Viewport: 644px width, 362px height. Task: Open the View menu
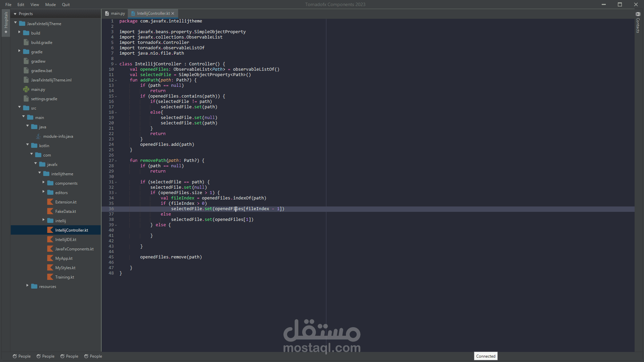[35, 5]
